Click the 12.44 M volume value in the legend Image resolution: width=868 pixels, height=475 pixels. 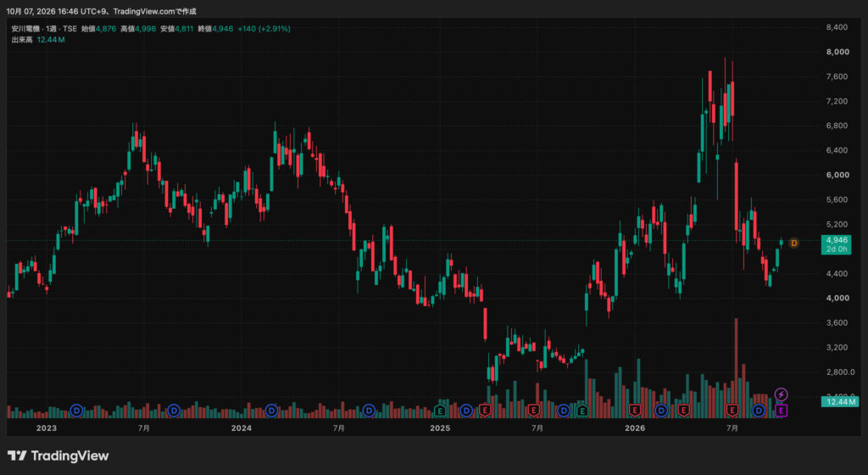point(51,40)
